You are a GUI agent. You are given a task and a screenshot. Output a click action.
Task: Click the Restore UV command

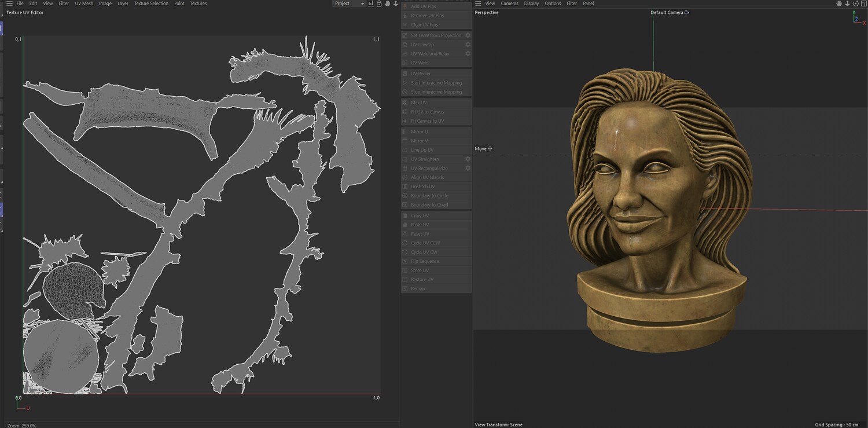coord(436,280)
